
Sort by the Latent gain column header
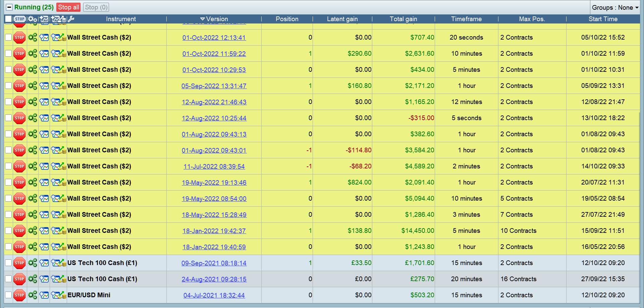coord(342,19)
